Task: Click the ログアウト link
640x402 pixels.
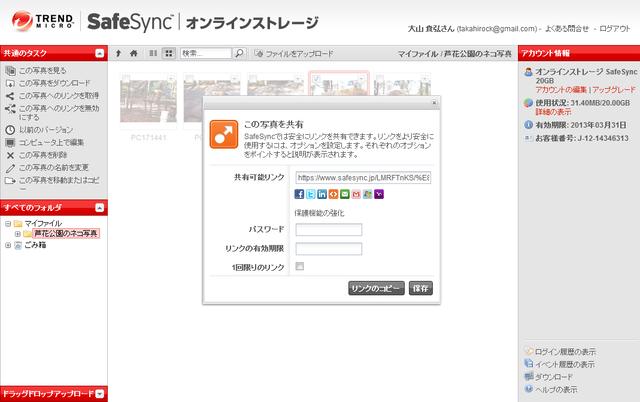Action: (x=615, y=29)
